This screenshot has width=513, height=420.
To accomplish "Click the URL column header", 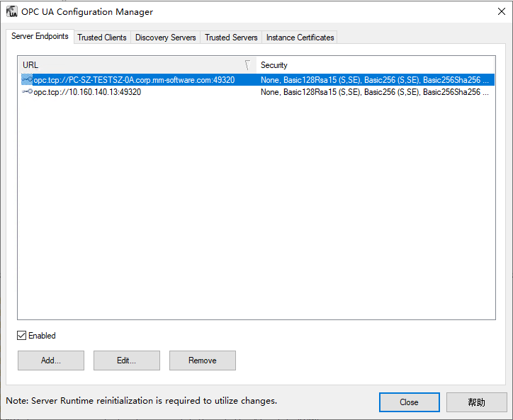I will [x=128, y=64].
